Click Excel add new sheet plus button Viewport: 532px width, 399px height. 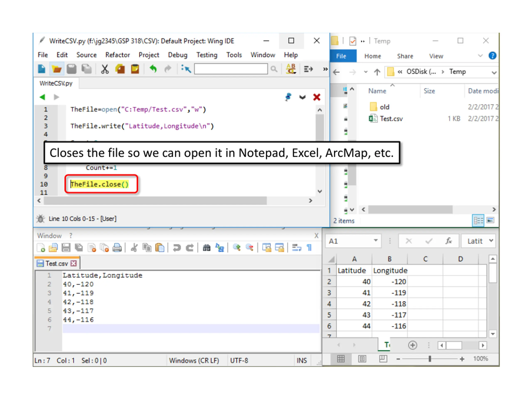[x=413, y=345]
